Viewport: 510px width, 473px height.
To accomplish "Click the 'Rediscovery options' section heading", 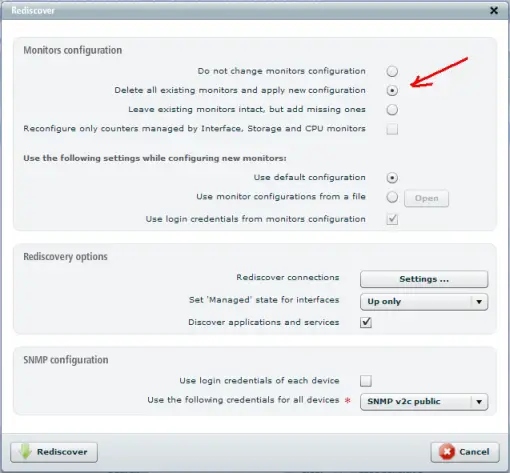I will 65,257.
